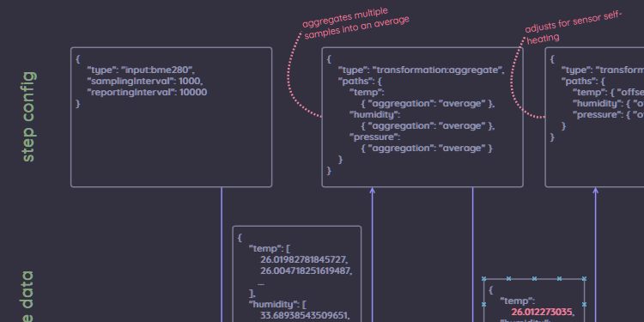The height and width of the screenshot is (322, 644).
Task: Click arrowhead entering the aggregate config box
Action: tap(373, 191)
